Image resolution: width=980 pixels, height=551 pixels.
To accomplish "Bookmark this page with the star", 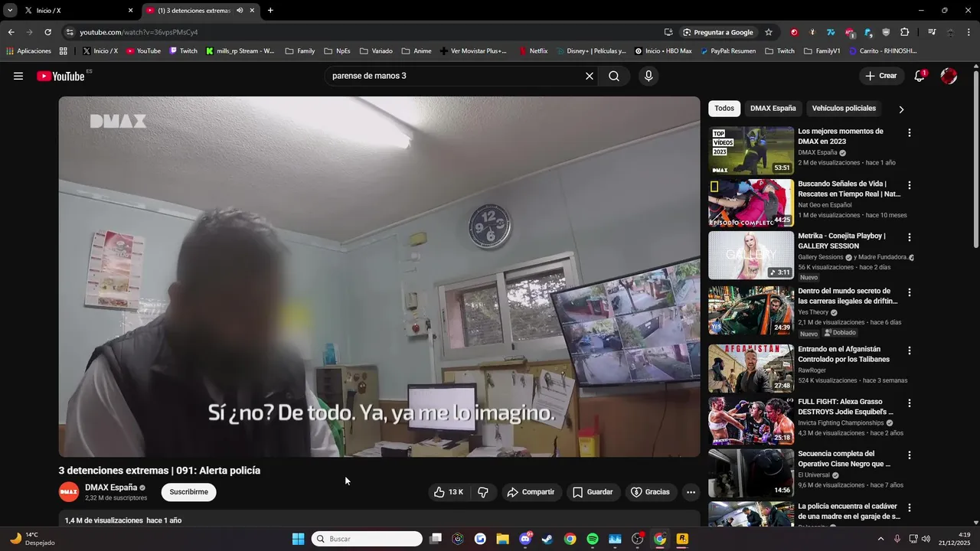I will 769,32.
